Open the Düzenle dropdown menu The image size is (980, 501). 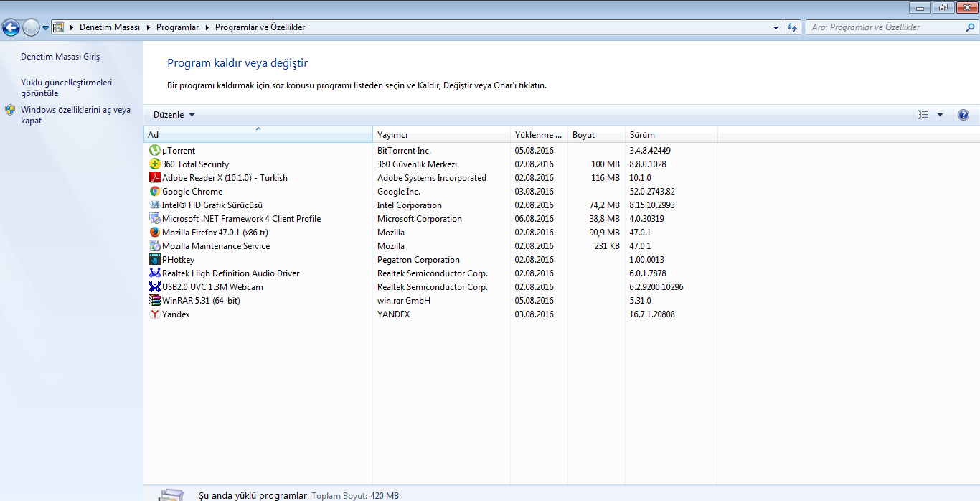tap(174, 115)
